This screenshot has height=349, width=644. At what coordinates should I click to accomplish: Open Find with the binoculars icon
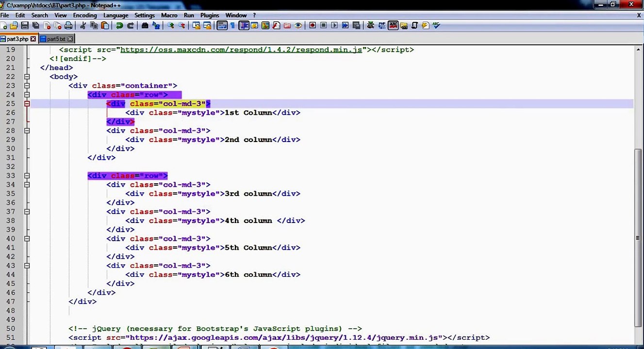145,25
